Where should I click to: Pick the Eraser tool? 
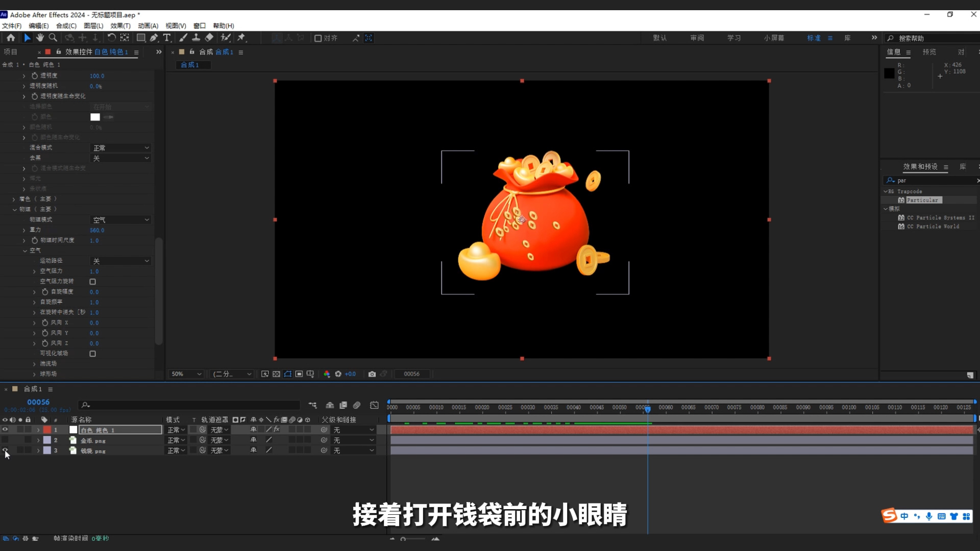tap(209, 37)
